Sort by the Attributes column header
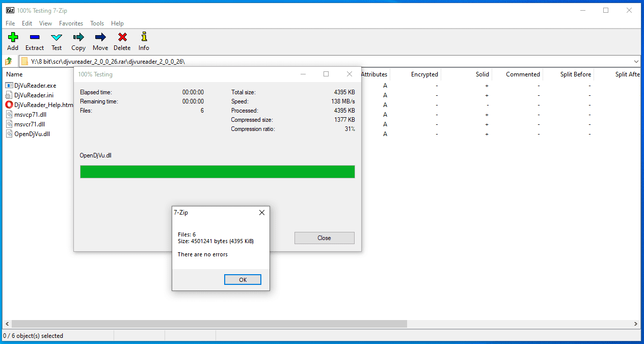 click(x=374, y=74)
